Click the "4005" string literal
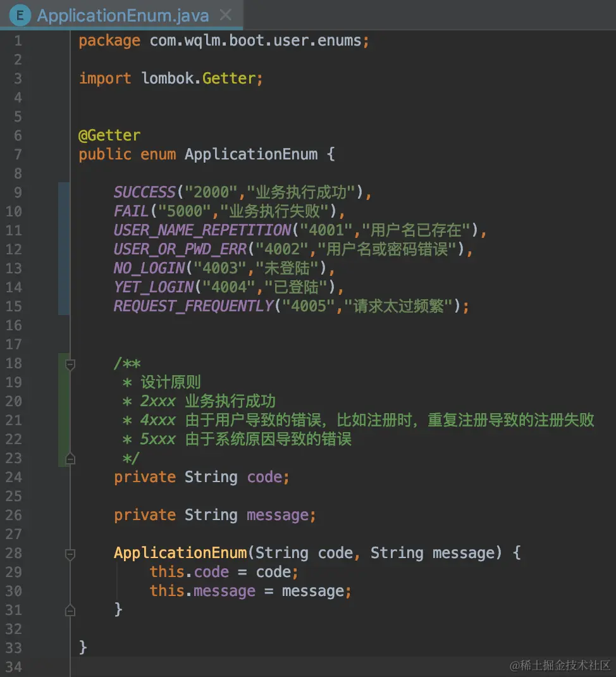This screenshot has height=677, width=616. click(309, 306)
